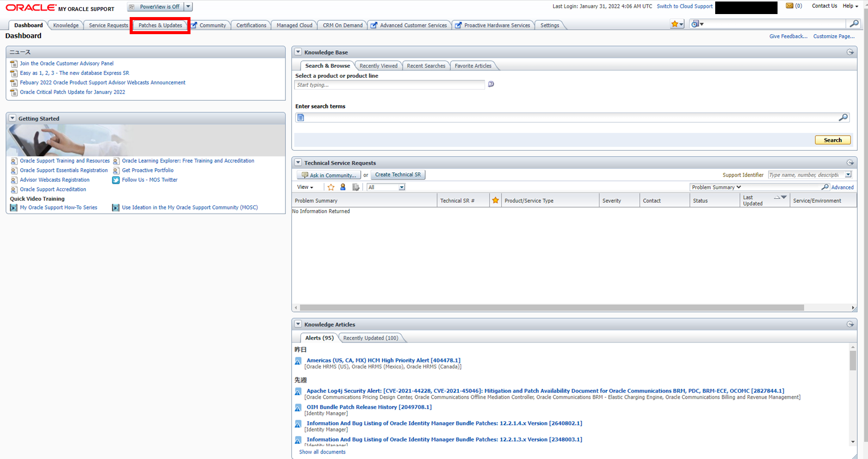Select the person icon in the SR toolbar
This screenshot has height=459, width=868.
342,187
